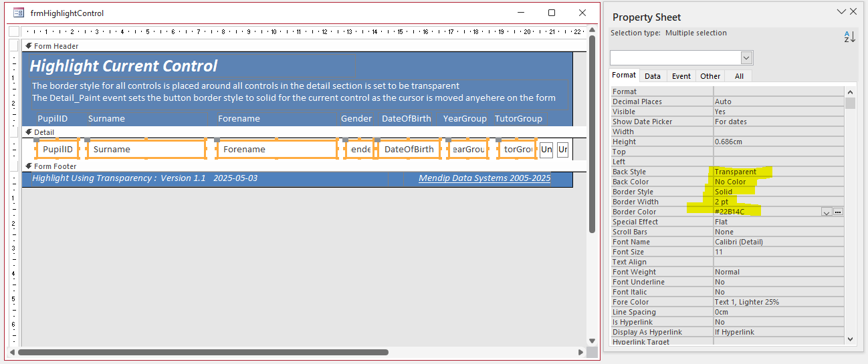Switch to the Data tab
The width and height of the screenshot is (868, 364).
(653, 76)
